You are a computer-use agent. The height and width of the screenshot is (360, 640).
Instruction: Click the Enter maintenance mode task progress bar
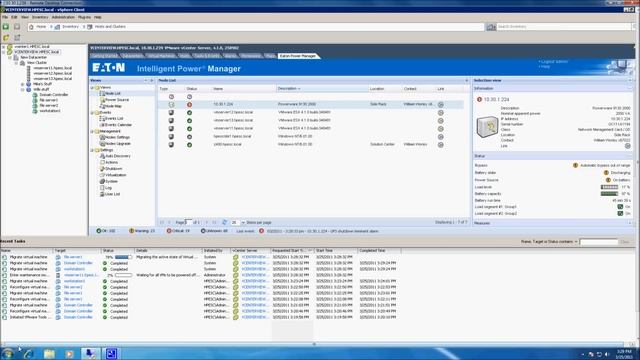123,276
